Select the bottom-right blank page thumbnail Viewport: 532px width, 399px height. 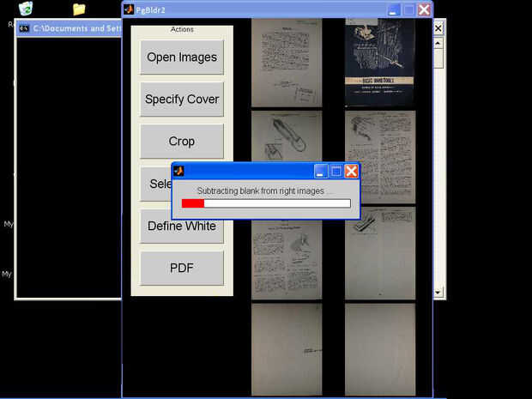tap(380, 349)
